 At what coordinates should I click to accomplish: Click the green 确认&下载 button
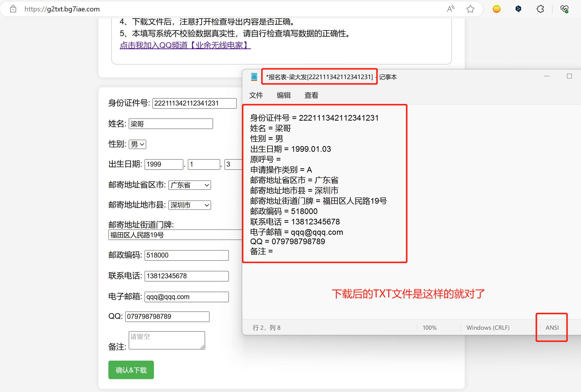coord(131,370)
